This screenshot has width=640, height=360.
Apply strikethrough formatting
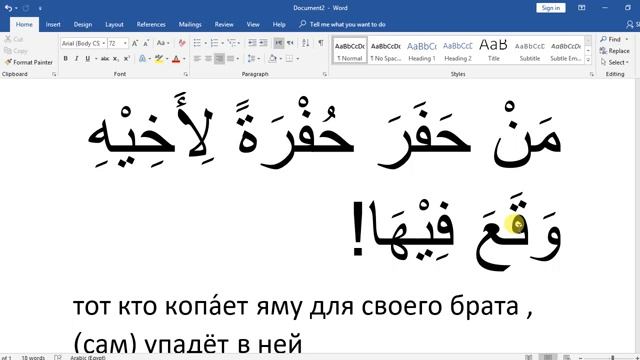tap(105, 59)
